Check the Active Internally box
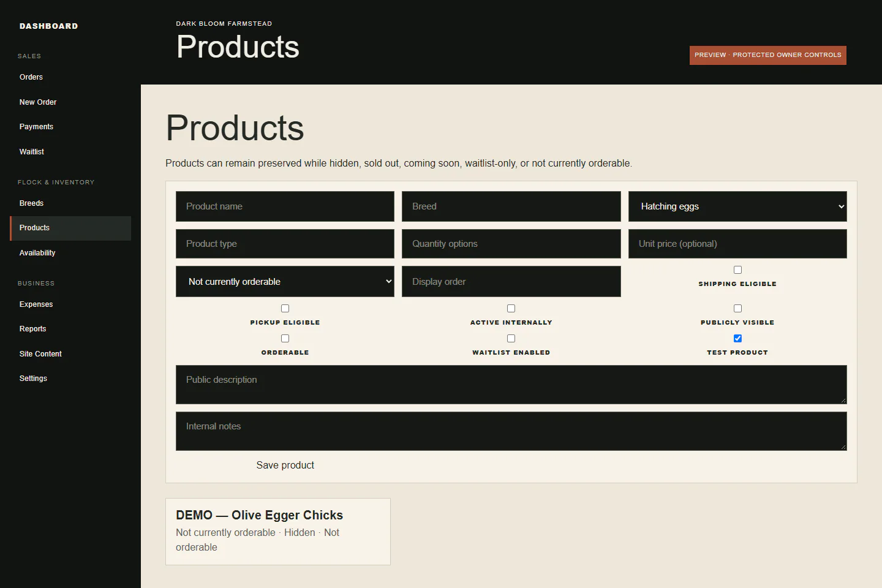 click(x=511, y=309)
